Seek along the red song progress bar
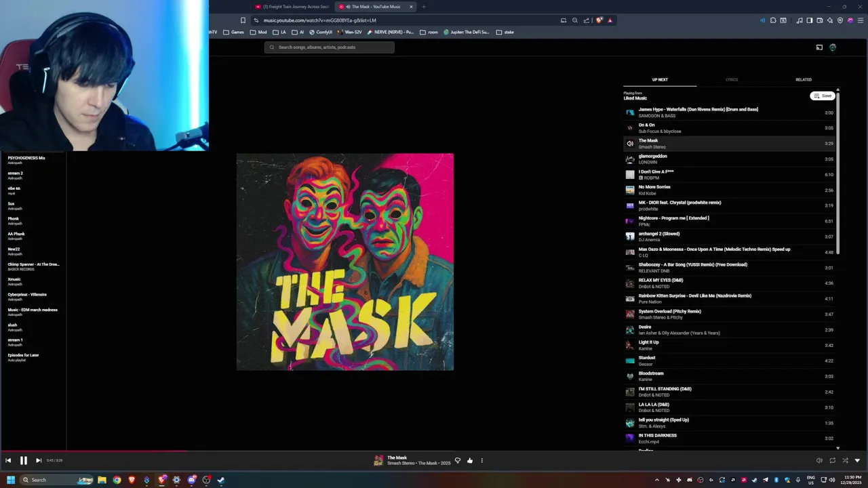Viewport: 868px width, 488px height. point(434,451)
